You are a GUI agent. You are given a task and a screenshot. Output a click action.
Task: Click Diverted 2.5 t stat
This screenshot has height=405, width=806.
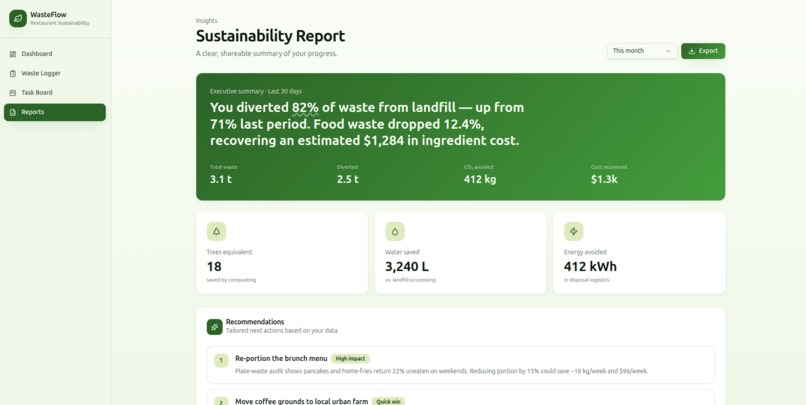pyautogui.click(x=348, y=175)
